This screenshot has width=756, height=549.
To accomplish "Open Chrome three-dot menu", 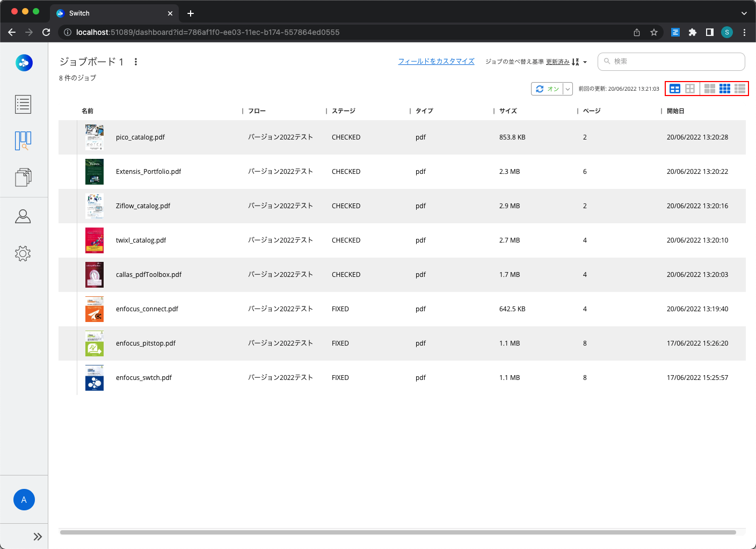I will (x=744, y=32).
